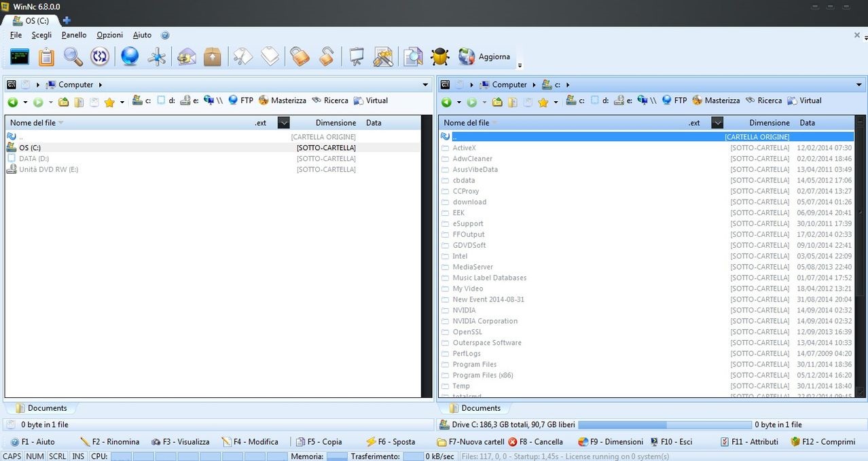Image resolution: width=868 pixels, height=461 pixels.
Task: Click the green back arrow in left panel
Action: (x=12, y=102)
